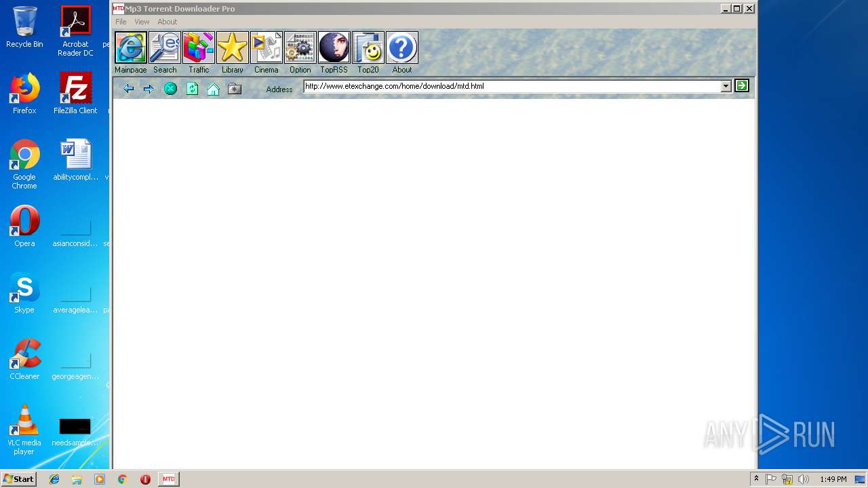Select the Skype desktop icon
Viewport: 868px width, 488px height.
click(x=24, y=293)
